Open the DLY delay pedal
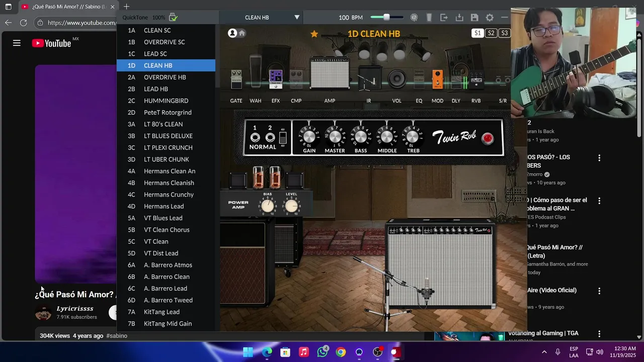The image size is (644, 362). click(x=456, y=79)
